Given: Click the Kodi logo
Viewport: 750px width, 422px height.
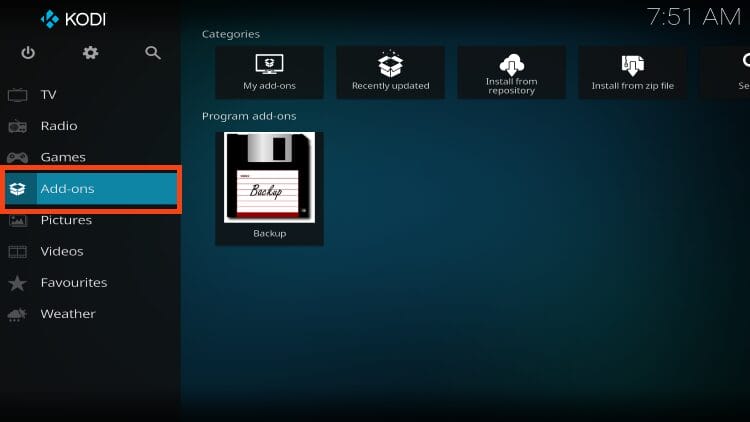Looking at the screenshot, I should click(73, 19).
